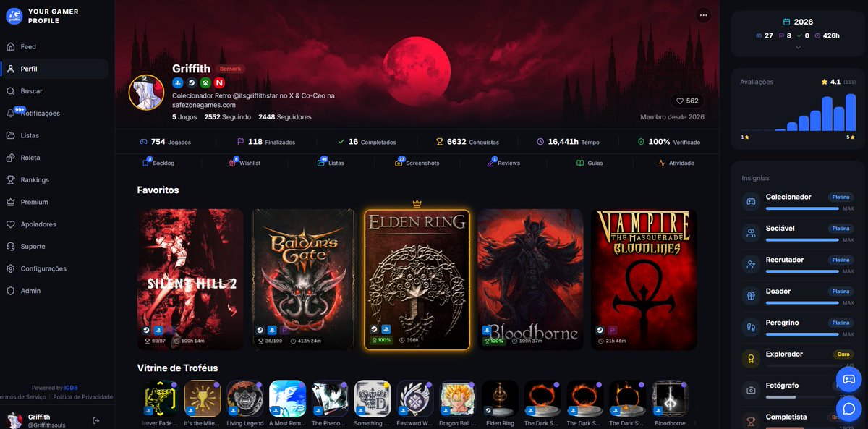
Task: Open the 2448 Seguidores list
Action: coord(285,116)
